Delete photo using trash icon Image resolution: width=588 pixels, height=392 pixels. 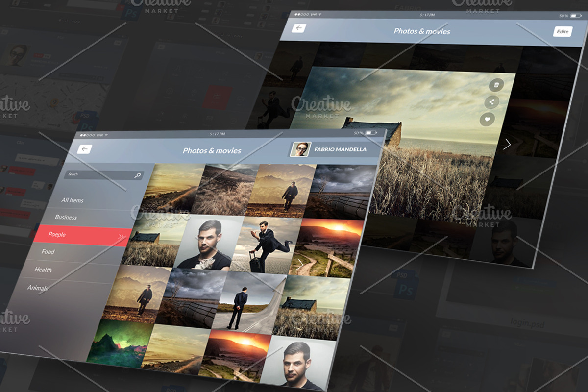(x=496, y=85)
